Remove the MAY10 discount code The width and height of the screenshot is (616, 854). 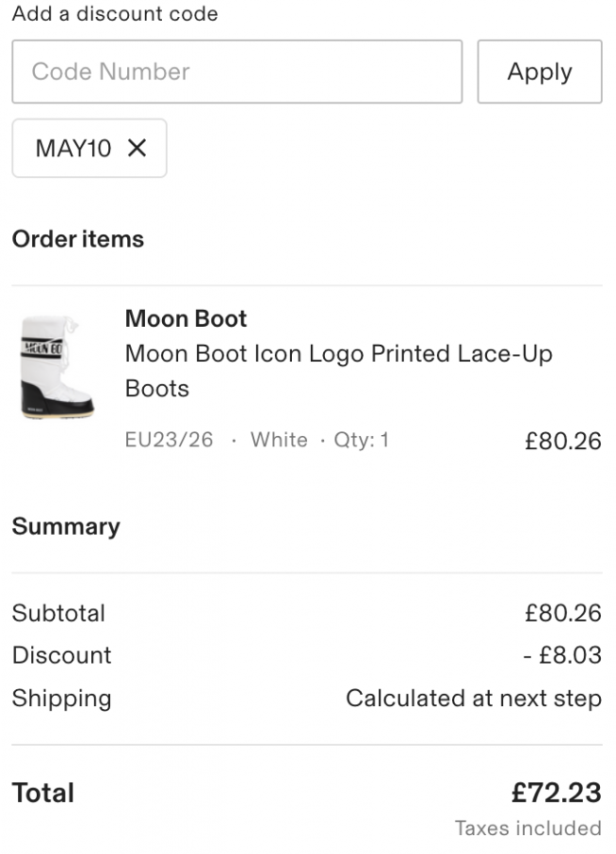pyautogui.click(x=137, y=148)
